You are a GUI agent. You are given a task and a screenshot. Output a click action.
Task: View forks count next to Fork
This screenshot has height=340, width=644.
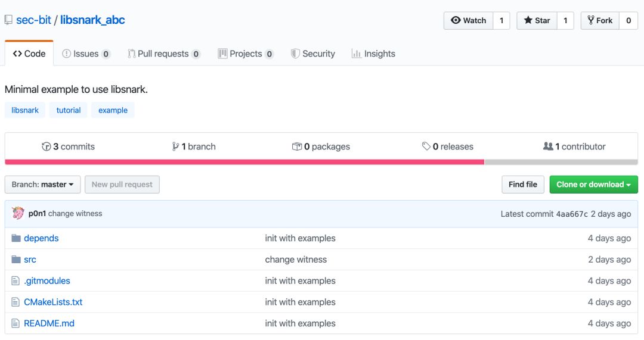coord(628,20)
